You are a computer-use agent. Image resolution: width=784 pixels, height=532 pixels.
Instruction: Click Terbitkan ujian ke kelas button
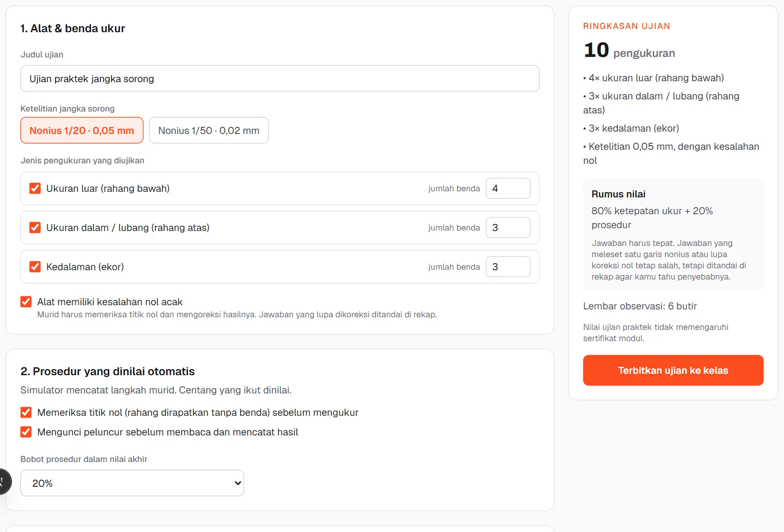coord(673,370)
